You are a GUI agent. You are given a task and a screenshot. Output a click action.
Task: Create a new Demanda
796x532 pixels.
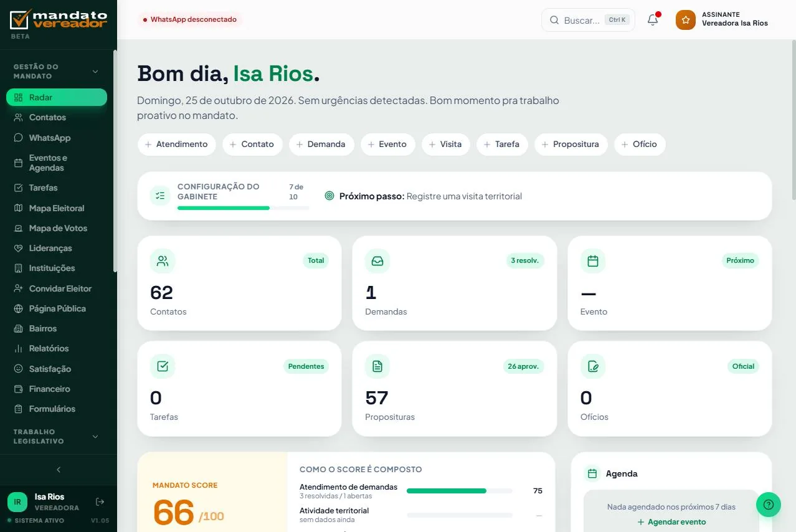coord(321,144)
